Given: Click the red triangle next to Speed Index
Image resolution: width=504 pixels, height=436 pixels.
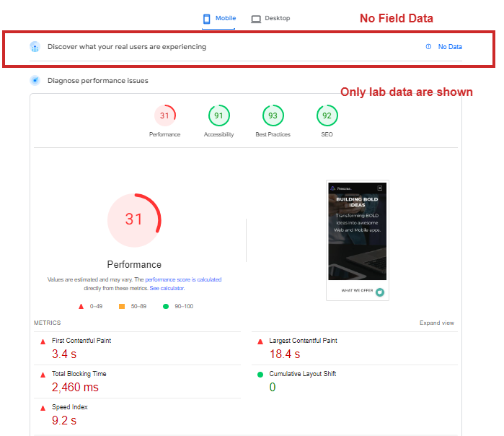Looking at the screenshot, I should click(x=43, y=408).
